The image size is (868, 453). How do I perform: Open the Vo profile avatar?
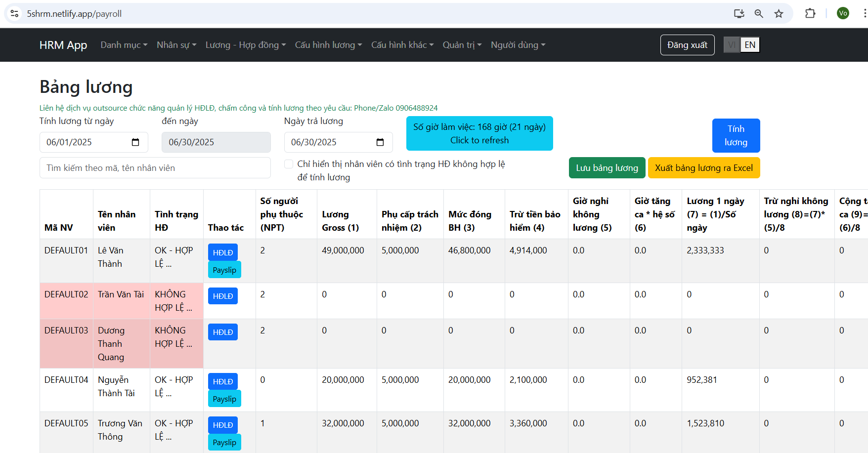[843, 13]
